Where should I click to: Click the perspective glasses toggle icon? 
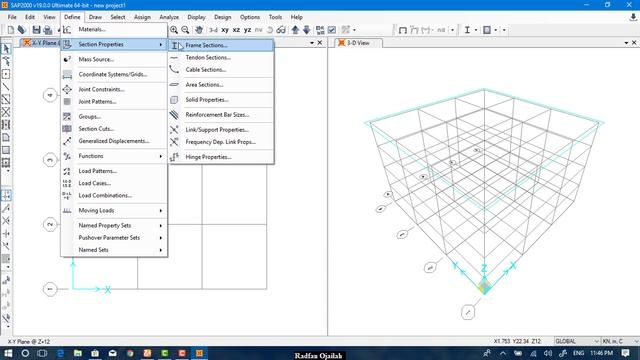tap(281, 30)
